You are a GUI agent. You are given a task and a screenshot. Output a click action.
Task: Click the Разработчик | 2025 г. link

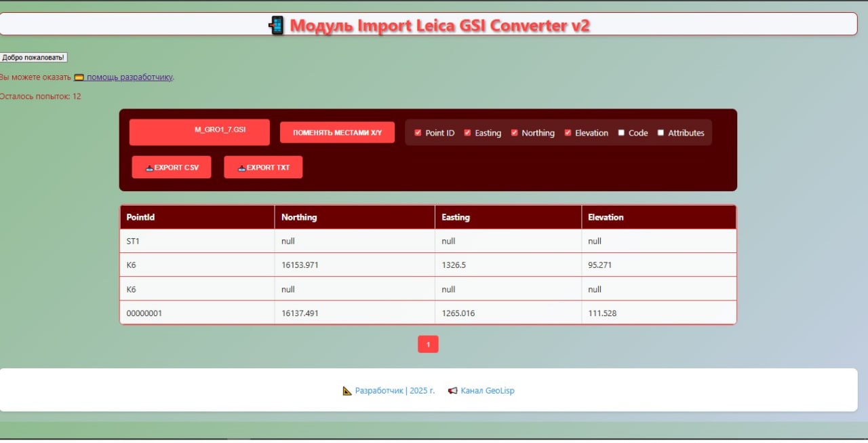click(394, 390)
